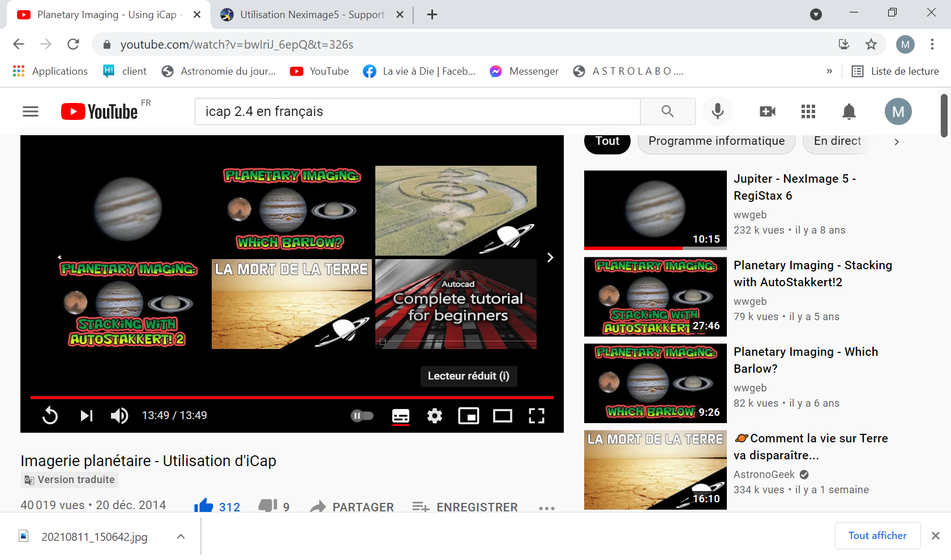Mute the video volume speaker icon
The height and width of the screenshot is (560, 951).
[x=119, y=416]
